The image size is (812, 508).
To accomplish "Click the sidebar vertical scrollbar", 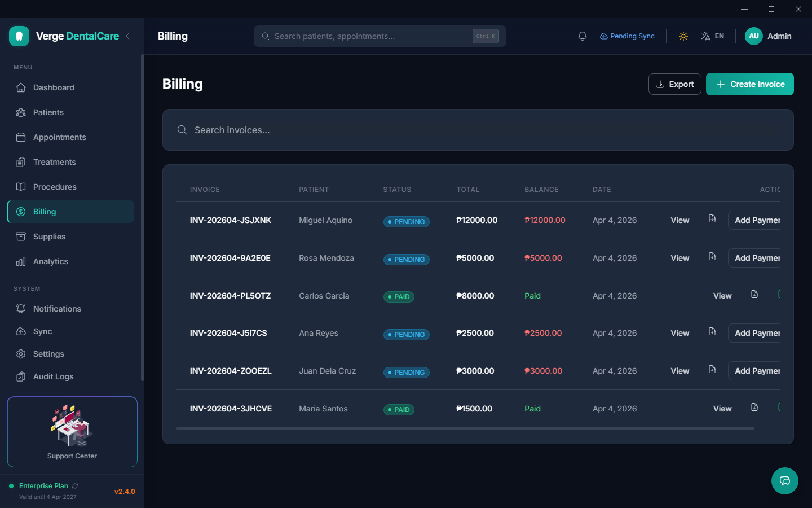I will point(142,217).
